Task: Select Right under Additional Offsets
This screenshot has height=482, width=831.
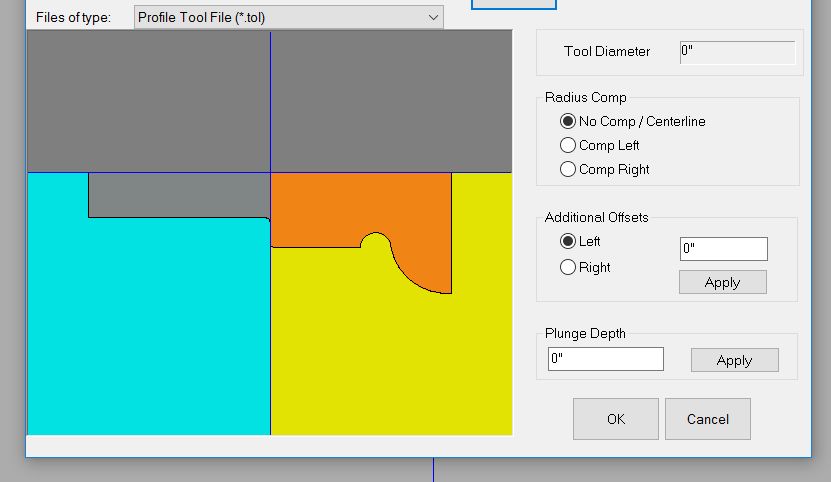Action: [x=568, y=267]
